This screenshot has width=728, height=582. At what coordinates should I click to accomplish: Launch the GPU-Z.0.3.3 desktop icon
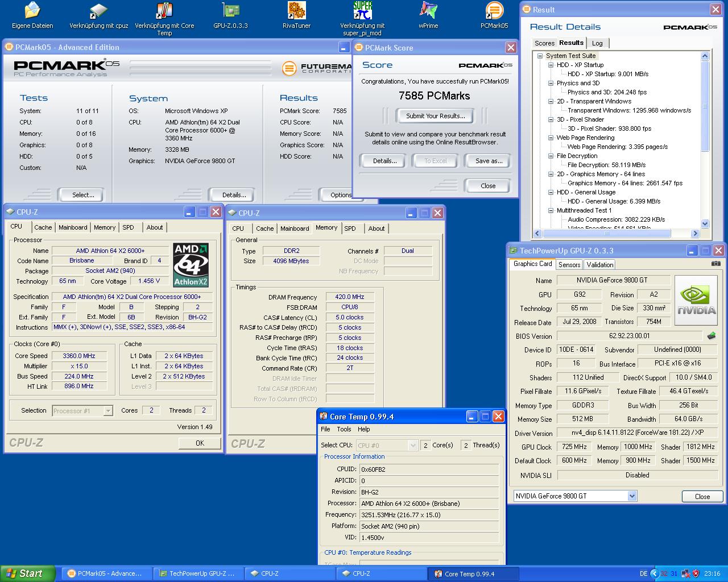coord(230,11)
